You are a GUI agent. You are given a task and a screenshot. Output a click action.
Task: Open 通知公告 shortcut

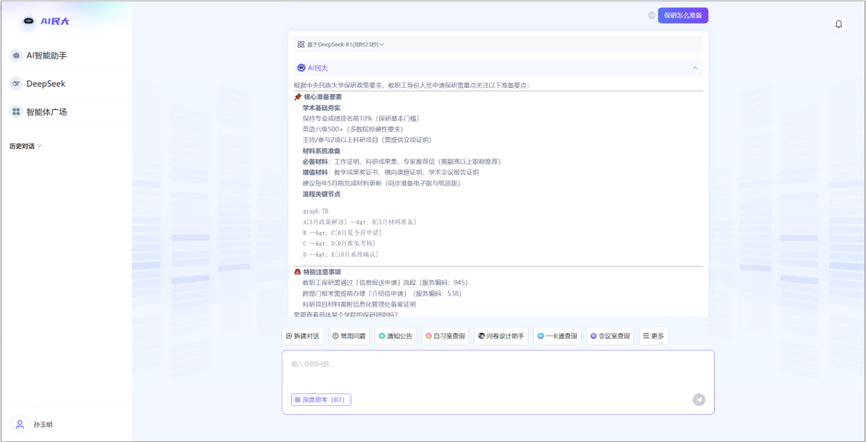click(x=395, y=336)
